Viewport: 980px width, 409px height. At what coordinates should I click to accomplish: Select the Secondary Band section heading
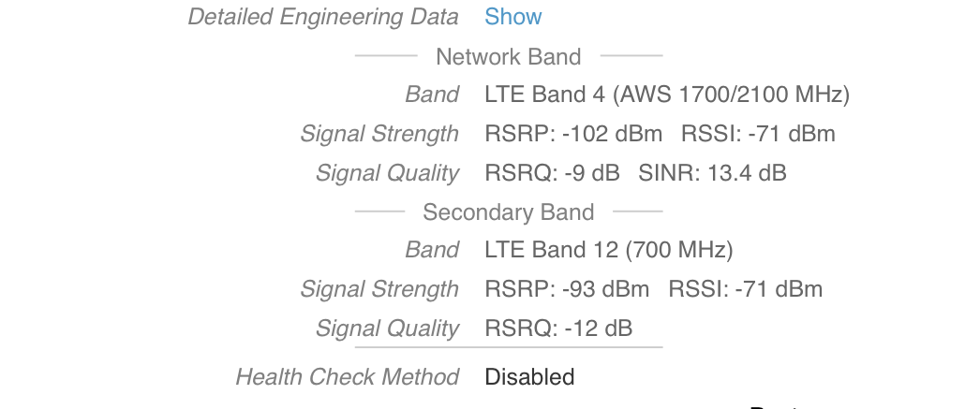508,212
